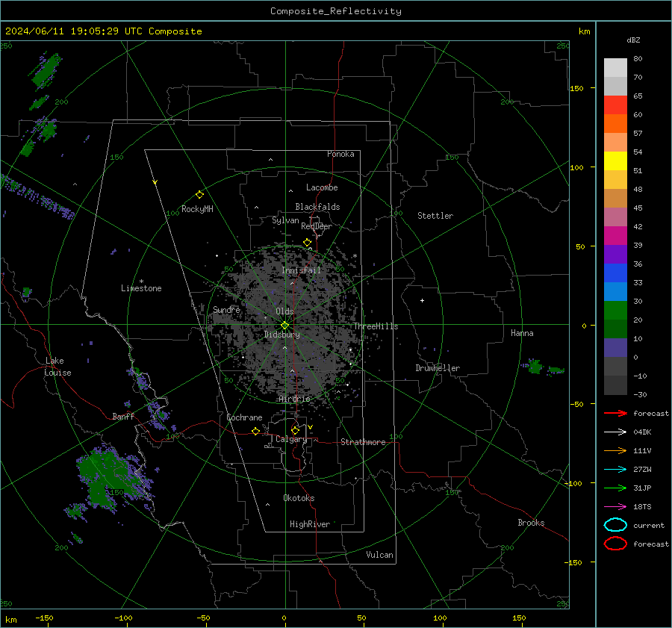
Task: Click the Limestone label on map
Action: 141,288
